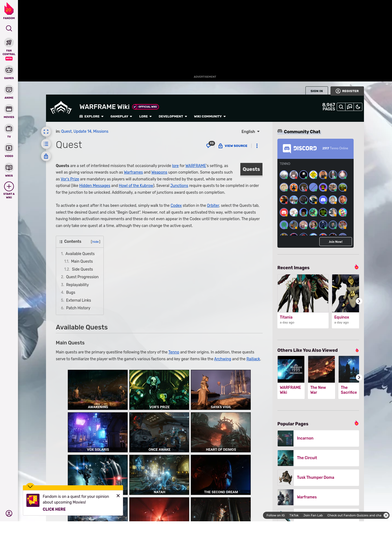Open the Heart of Deimos thumbnail
The width and height of the screenshot is (392, 545).
click(x=221, y=432)
